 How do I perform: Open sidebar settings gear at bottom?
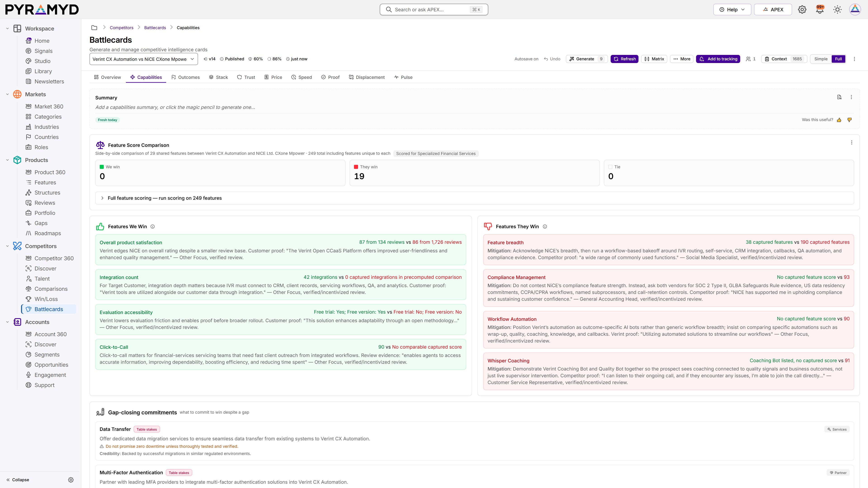(71, 480)
